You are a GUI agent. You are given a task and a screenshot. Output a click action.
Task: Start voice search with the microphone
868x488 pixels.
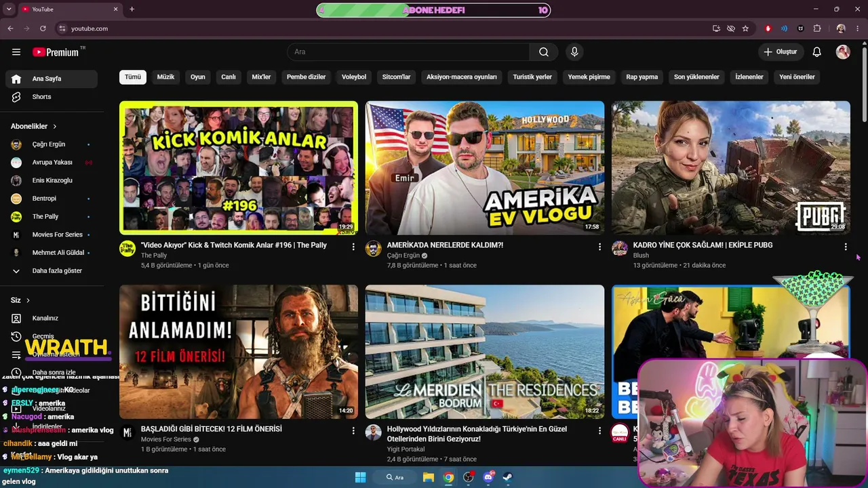574,52
